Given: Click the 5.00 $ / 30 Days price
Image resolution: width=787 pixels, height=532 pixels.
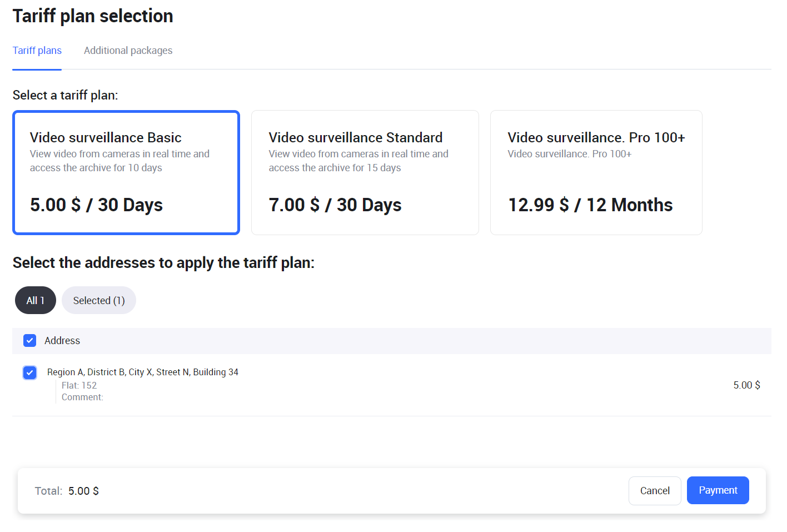Looking at the screenshot, I should pos(96,205).
